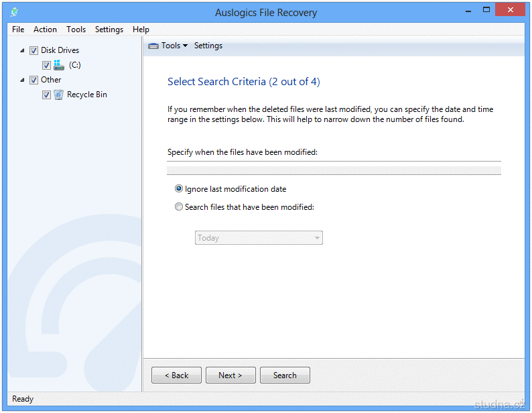Select the Disk Drives tree label
The height and width of the screenshot is (413, 532).
(x=60, y=50)
